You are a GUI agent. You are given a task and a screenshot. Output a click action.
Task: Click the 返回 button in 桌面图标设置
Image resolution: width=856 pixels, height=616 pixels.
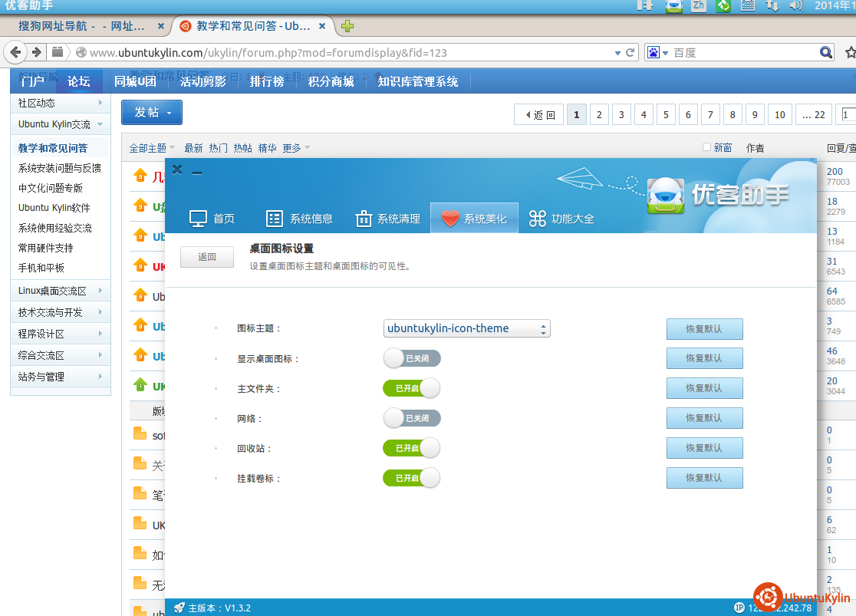coord(207,257)
